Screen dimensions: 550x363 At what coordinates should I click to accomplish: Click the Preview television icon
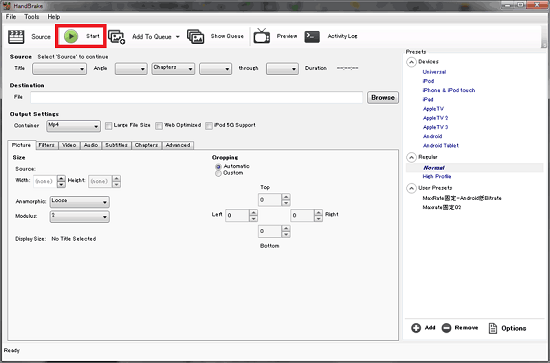click(262, 36)
